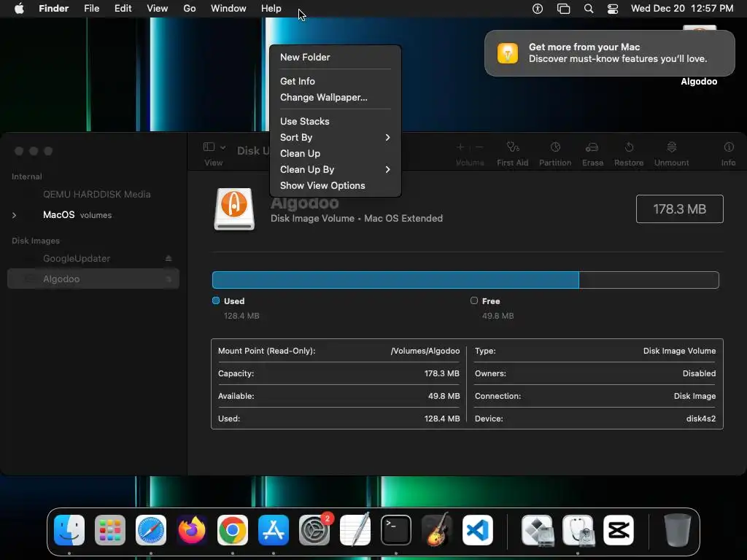Choose Change Wallpaper… from the context menu
Image resolution: width=747 pixels, height=560 pixels.
point(336,97)
